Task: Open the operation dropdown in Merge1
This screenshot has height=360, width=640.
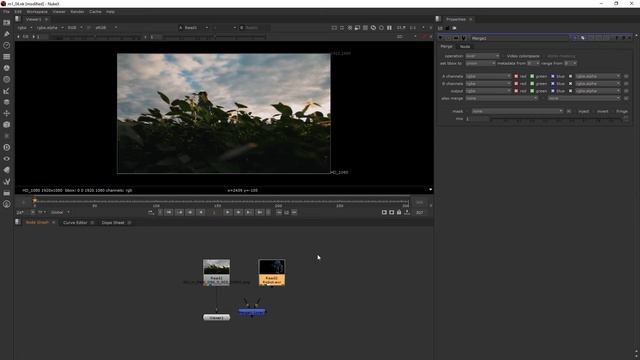Action: (482, 56)
